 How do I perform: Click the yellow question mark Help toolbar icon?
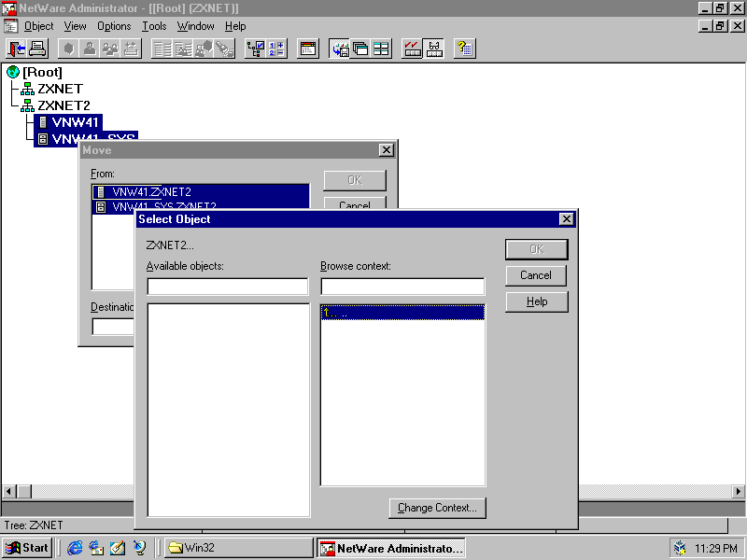(x=465, y=49)
